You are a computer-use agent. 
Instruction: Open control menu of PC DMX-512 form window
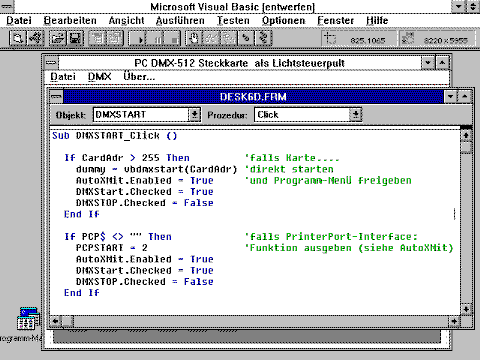coord(51,63)
